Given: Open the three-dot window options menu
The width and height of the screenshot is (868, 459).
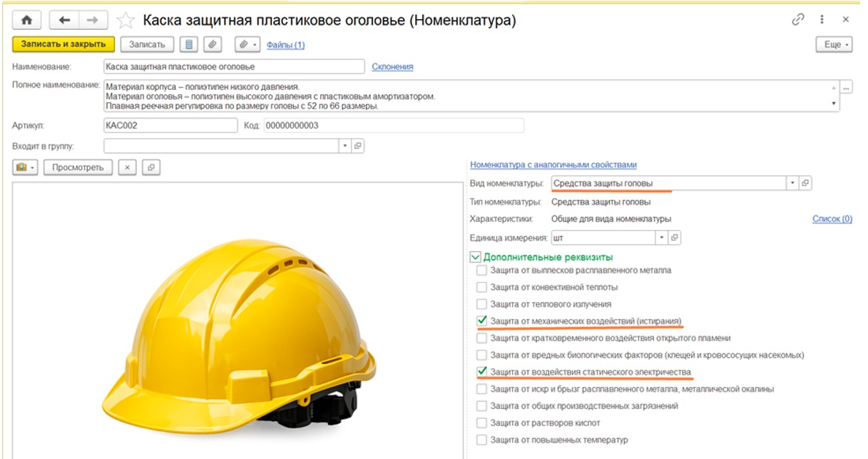Looking at the screenshot, I should tap(823, 20).
